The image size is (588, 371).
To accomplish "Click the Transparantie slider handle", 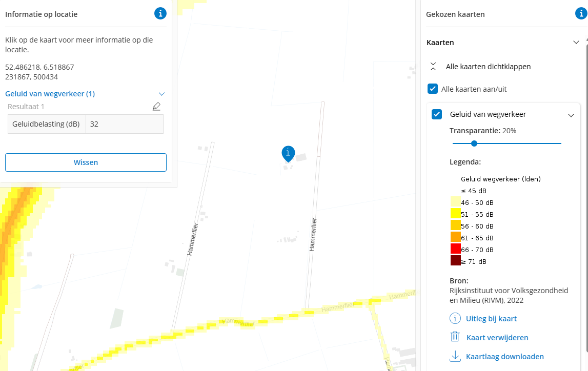I will click(474, 143).
